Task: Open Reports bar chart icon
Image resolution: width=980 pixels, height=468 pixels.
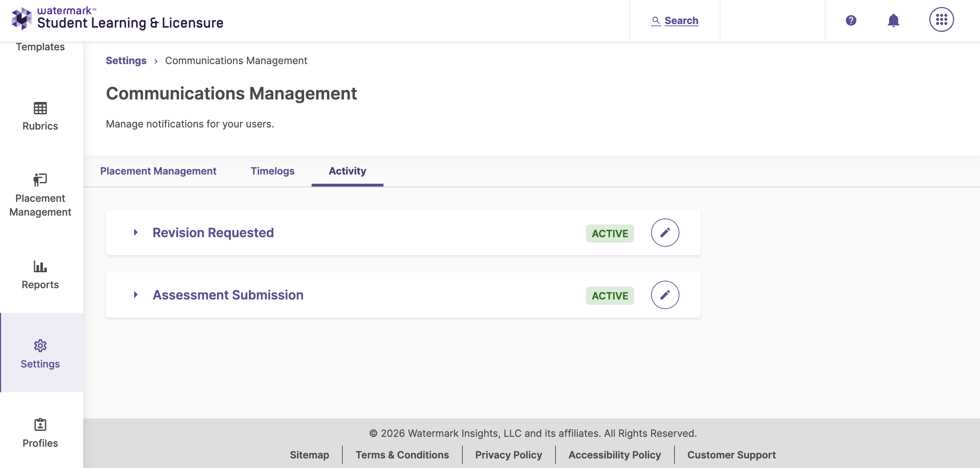Action: click(x=40, y=266)
